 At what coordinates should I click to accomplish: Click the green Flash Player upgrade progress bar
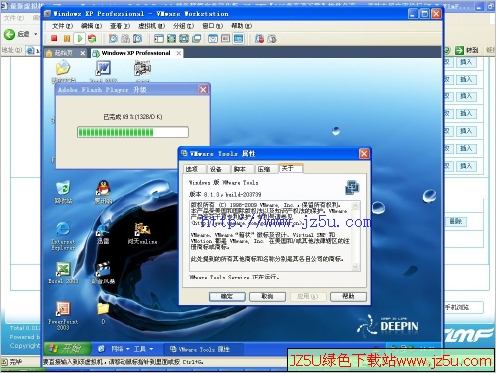tap(133, 132)
